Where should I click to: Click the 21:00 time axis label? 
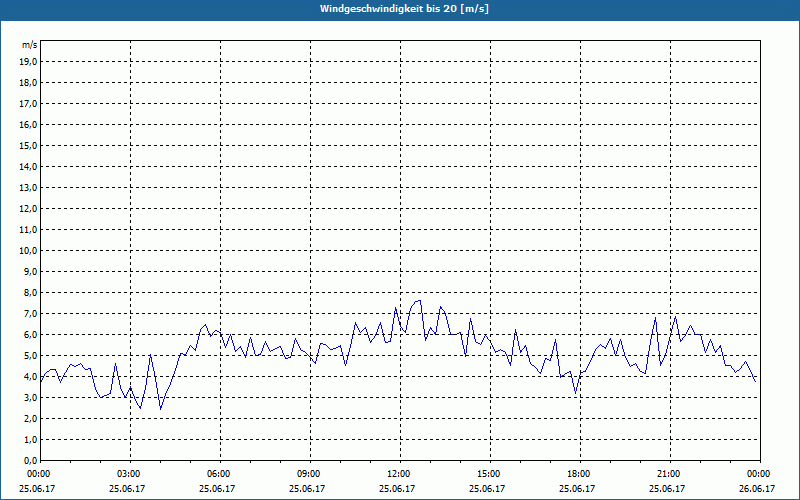point(670,474)
